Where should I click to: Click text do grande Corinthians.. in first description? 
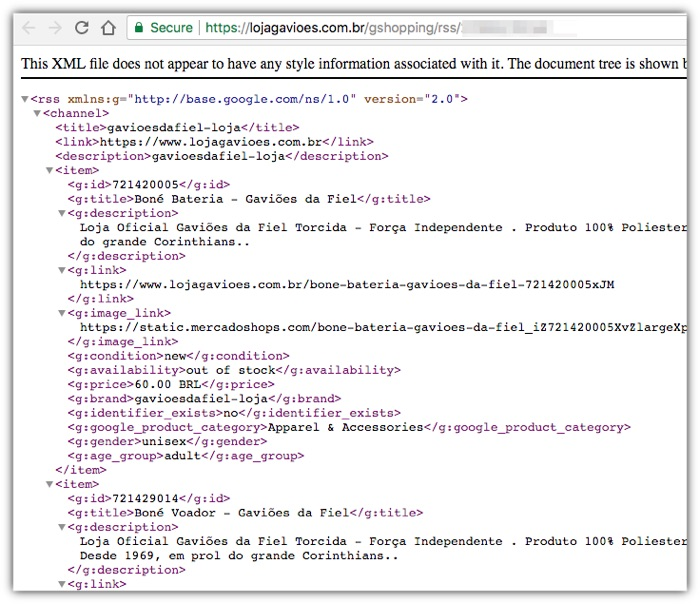tap(165, 242)
